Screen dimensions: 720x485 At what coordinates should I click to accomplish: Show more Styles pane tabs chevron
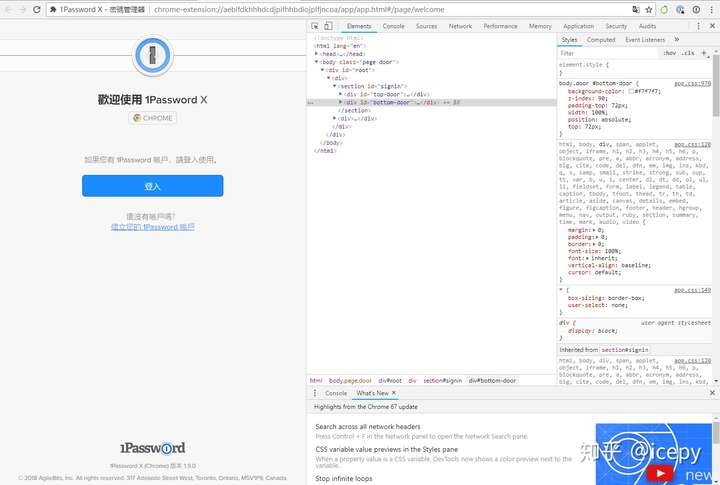pyautogui.click(x=676, y=39)
